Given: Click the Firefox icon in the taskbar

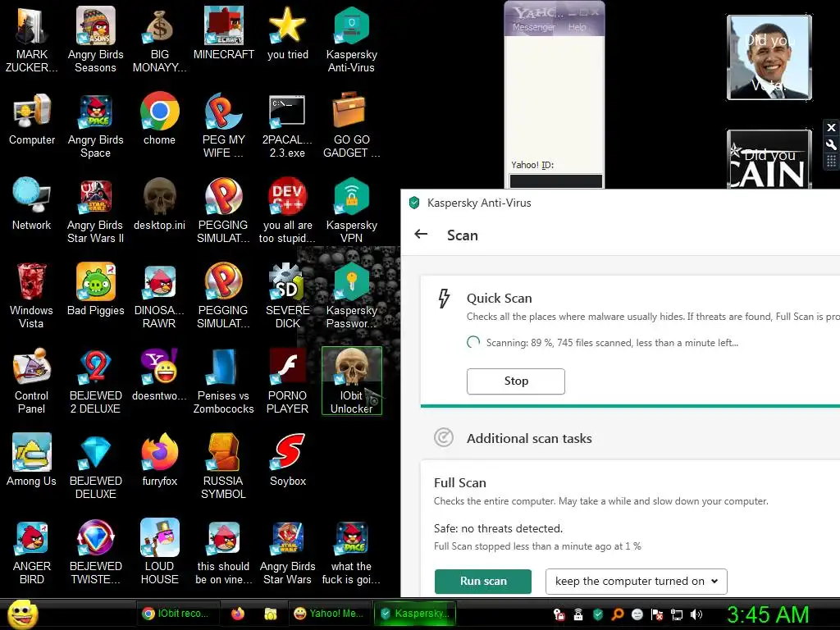Looking at the screenshot, I should point(238,614).
